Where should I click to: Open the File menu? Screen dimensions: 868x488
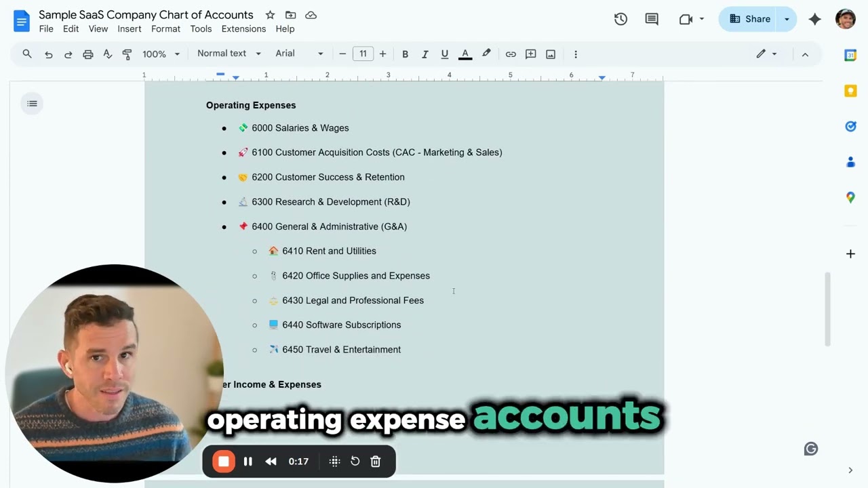point(46,29)
